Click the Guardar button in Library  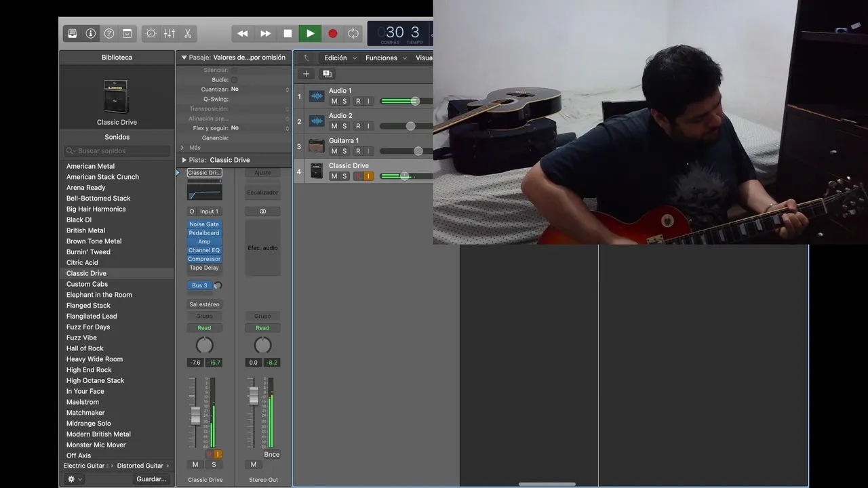[x=151, y=479]
